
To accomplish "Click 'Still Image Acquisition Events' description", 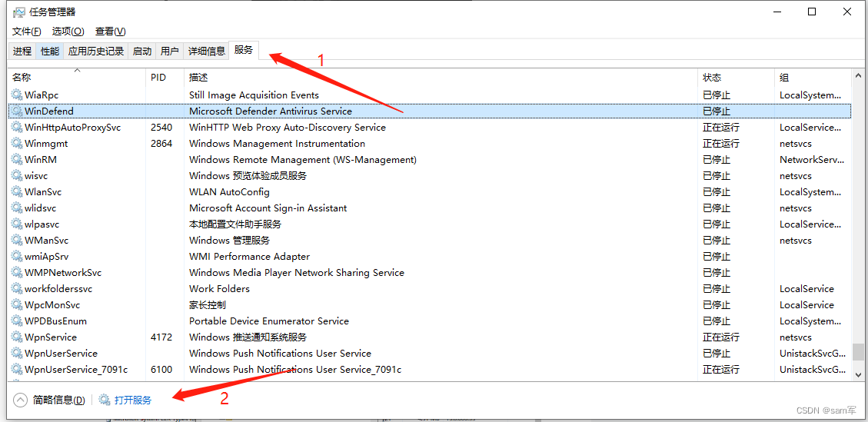I will 254,95.
